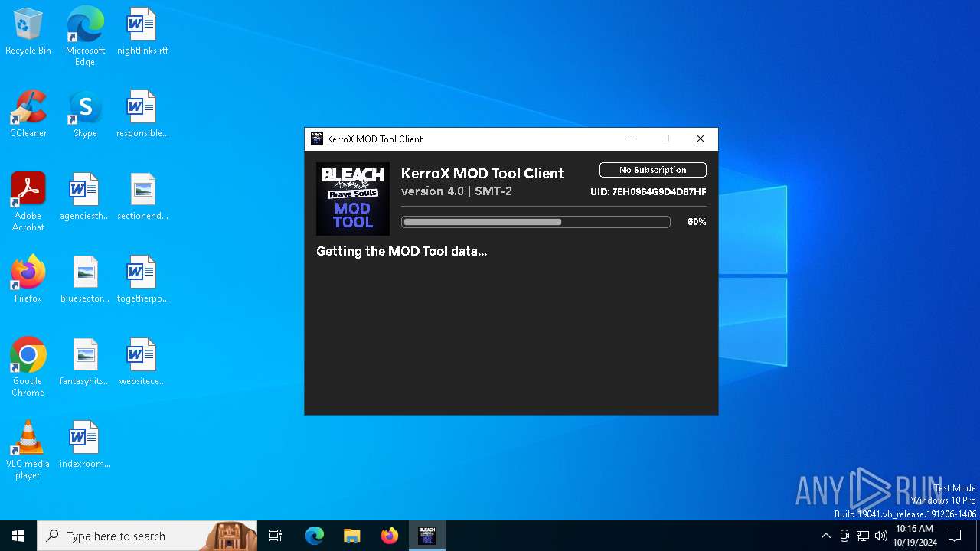Open File Explorer from the taskbar
The width and height of the screenshot is (980, 551).
point(351,536)
